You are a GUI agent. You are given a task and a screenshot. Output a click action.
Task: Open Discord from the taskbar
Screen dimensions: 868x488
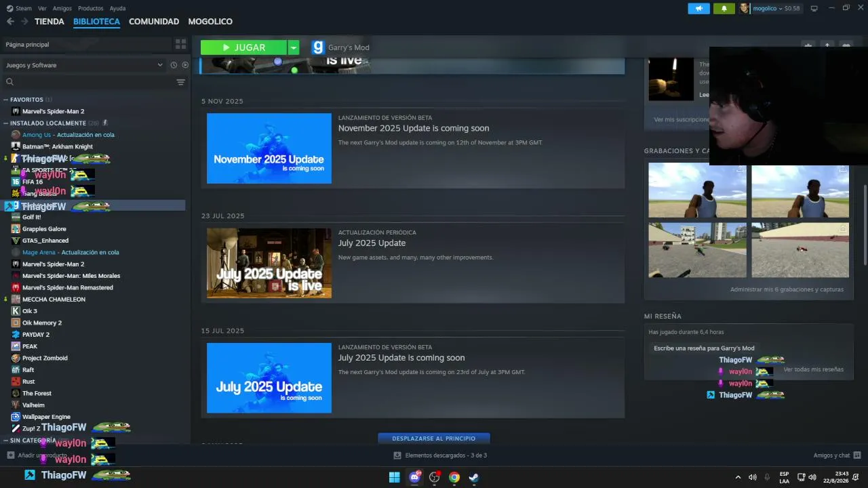point(414,477)
